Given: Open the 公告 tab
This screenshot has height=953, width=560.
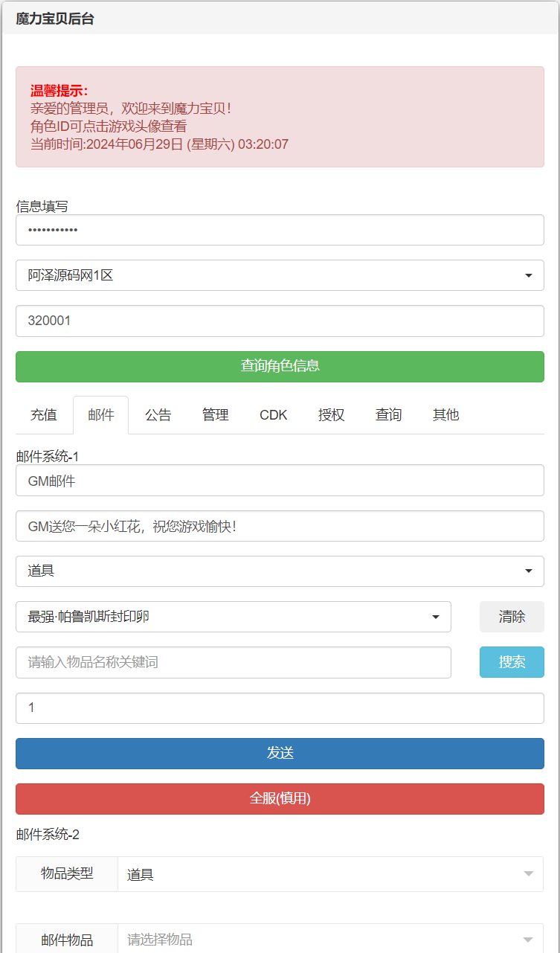Looking at the screenshot, I should coord(158,415).
